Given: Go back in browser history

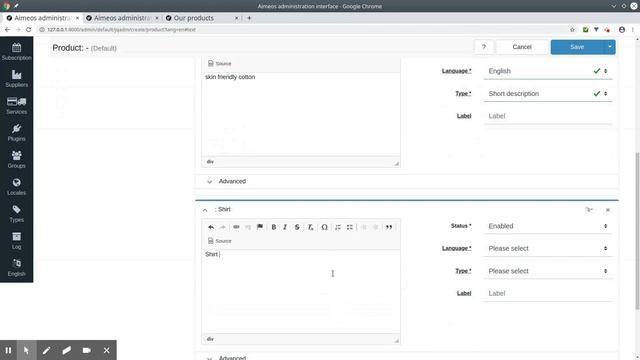Looking at the screenshot, I should pyautogui.click(x=7, y=29).
